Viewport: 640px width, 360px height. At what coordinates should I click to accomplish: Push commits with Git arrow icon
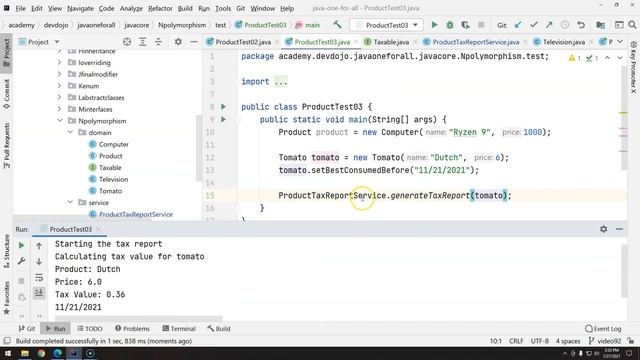549,25
